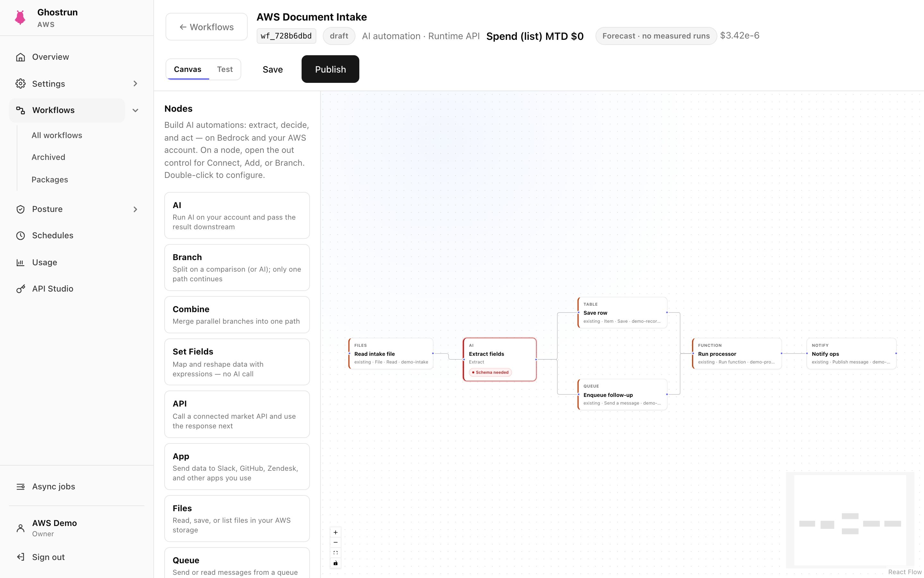
Task: Click the Notify ops node output handle
Action: 896,353
